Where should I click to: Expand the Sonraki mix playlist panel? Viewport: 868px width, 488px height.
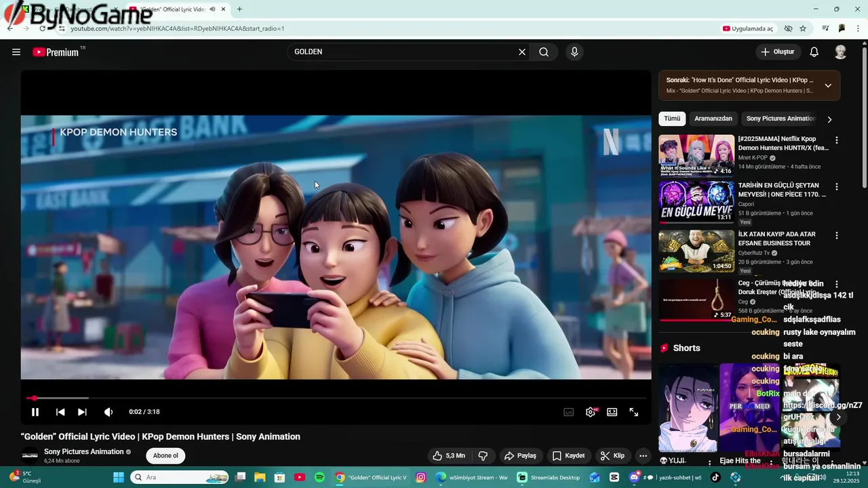pos(828,85)
